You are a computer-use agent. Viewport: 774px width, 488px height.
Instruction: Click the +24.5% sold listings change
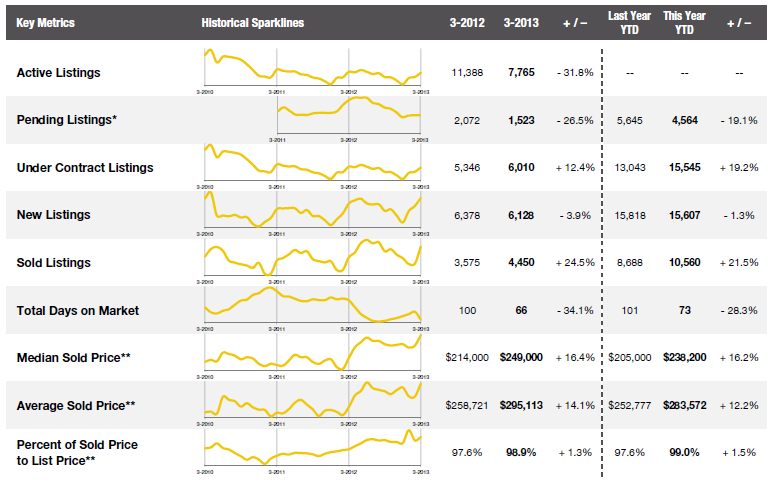pos(574,263)
